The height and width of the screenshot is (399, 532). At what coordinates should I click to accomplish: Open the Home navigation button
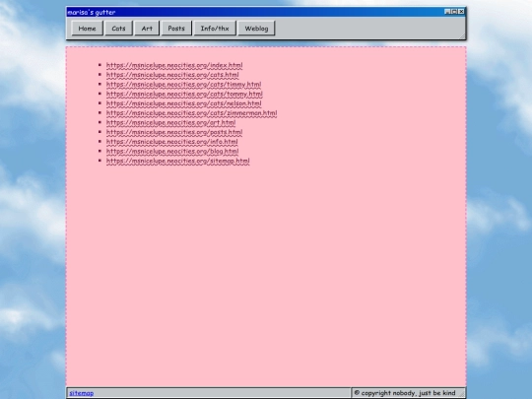(x=88, y=29)
